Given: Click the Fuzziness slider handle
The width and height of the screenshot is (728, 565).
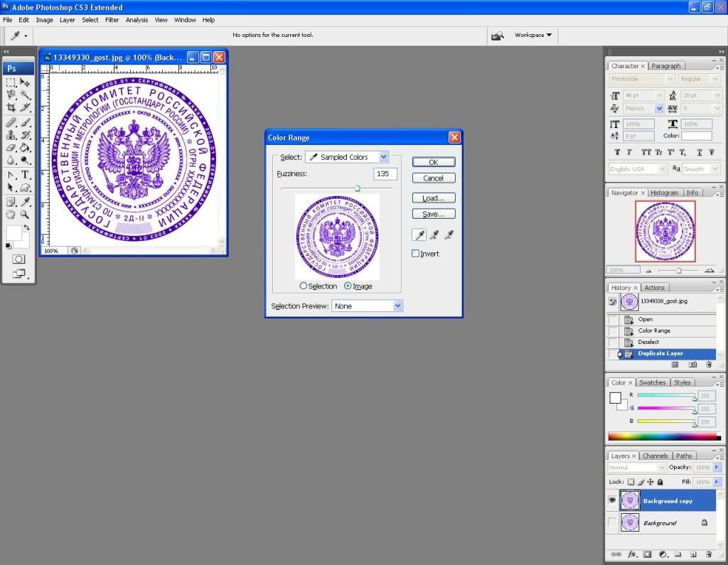Looking at the screenshot, I should pyautogui.click(x=357, y=188).
